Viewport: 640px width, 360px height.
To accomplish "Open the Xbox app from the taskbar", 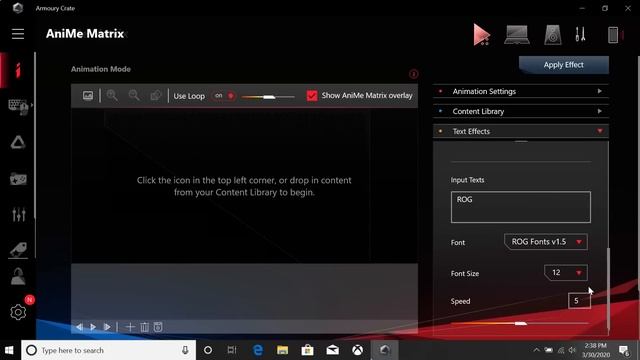I will coord(358,350).
